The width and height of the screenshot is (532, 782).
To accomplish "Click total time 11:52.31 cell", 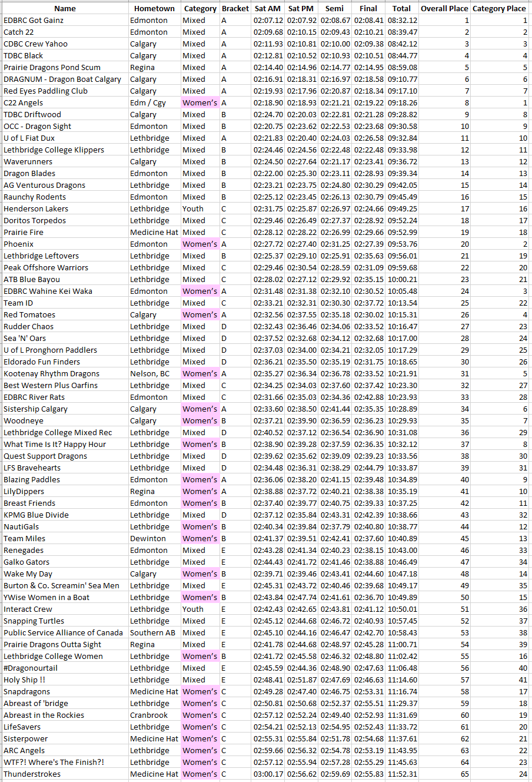I will click(x=402, y=774).
